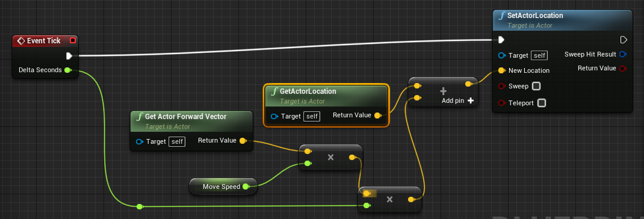
Task: Click self field in Get Actor Forward Vector
Action: [177, 142]
